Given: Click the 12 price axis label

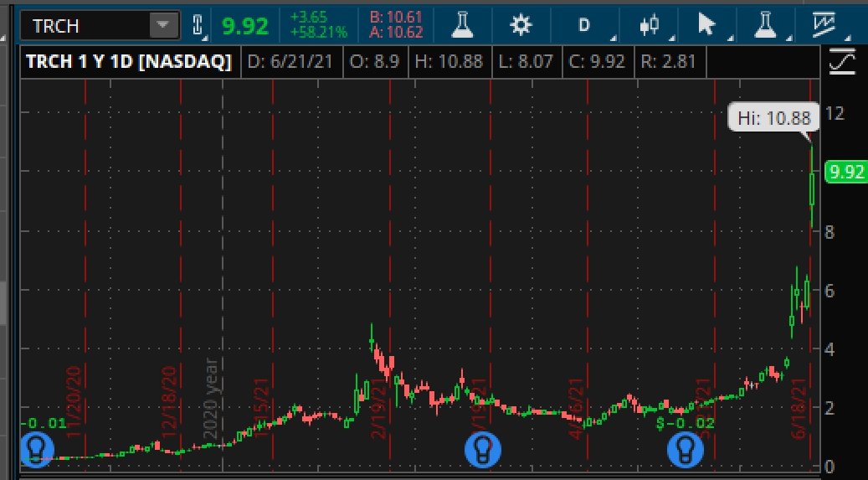Looking at the screenshot, I should click(x=835, y=114).
